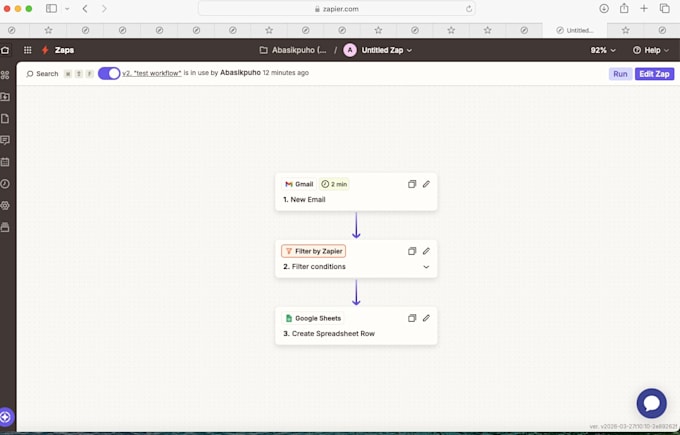Edit the Filter conditions step with the pencil
Viewport: 680px width, 435px height.
[x=426, y=251]
